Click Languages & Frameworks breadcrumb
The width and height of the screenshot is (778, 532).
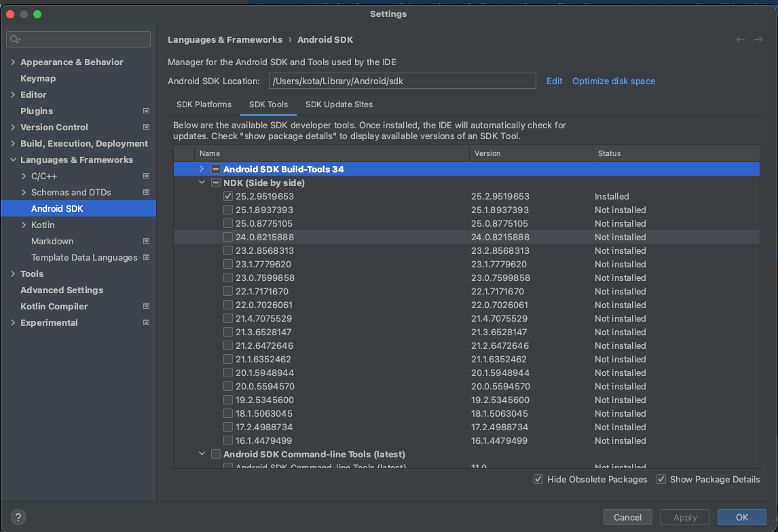(225, 39)
